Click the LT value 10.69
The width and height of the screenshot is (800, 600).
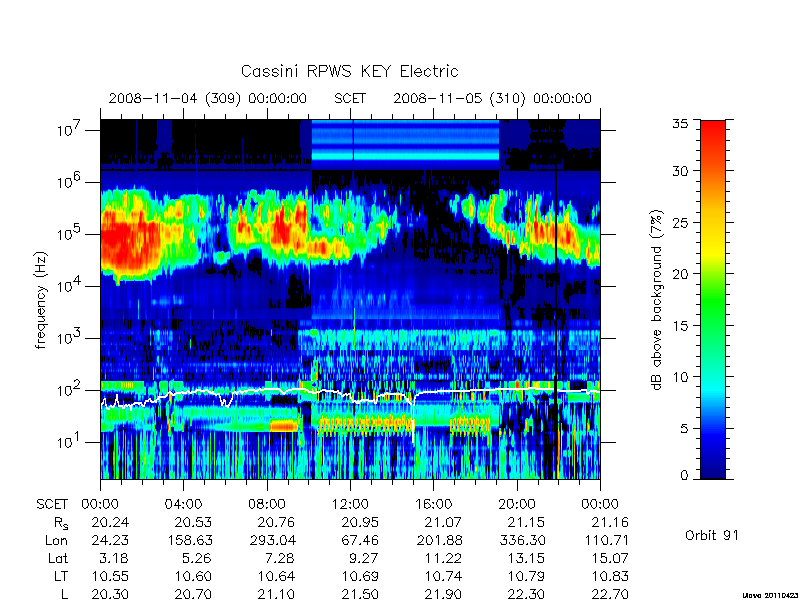[x=360, y=576]
